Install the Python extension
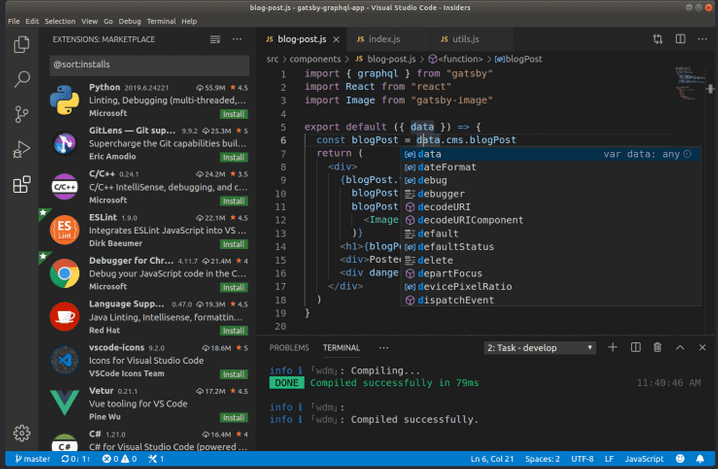Image resolution: width=718 pixels, height=469 pixels. click(232, 114)
